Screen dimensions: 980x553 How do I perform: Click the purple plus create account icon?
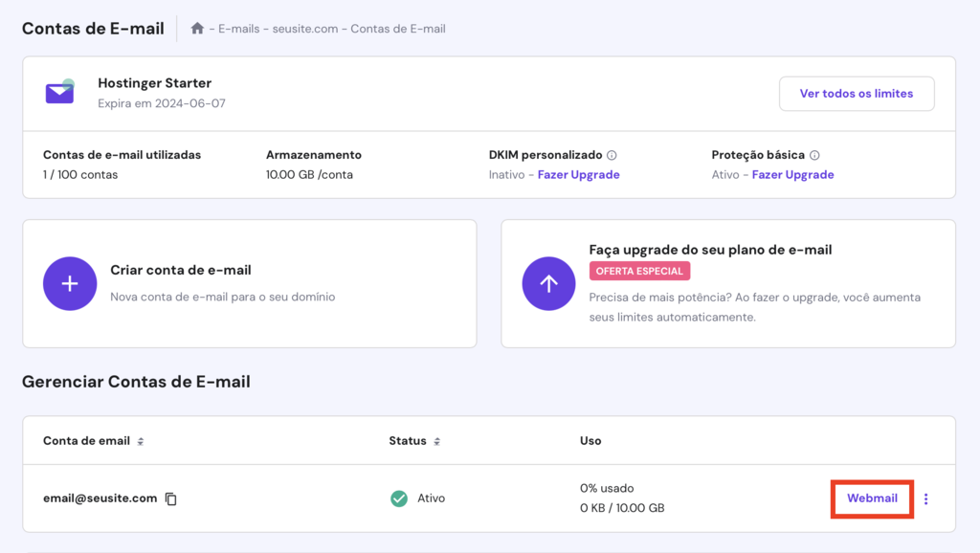(x=70, y=283)
